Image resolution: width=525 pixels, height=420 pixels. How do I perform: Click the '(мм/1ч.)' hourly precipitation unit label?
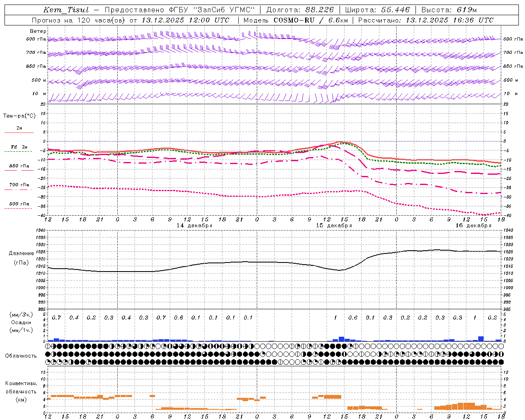(21, 330)
